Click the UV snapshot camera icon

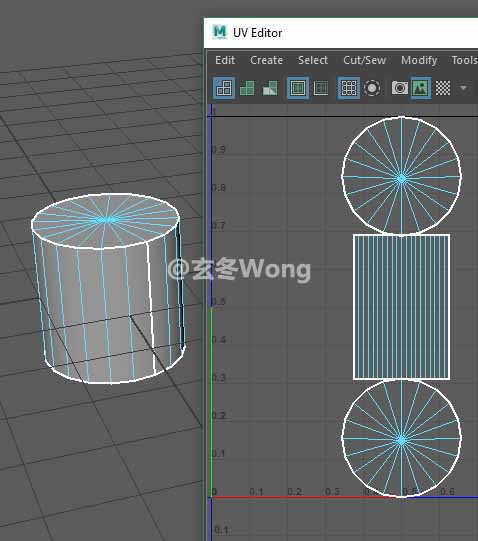(x=400, y=88)
